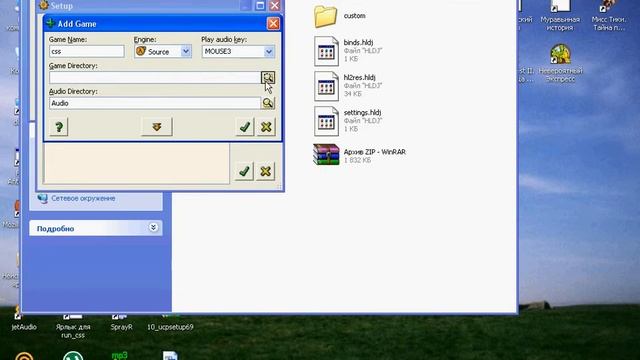Open Сетевое окружение link in Explorer sidebar

click(x=83, y=198)
